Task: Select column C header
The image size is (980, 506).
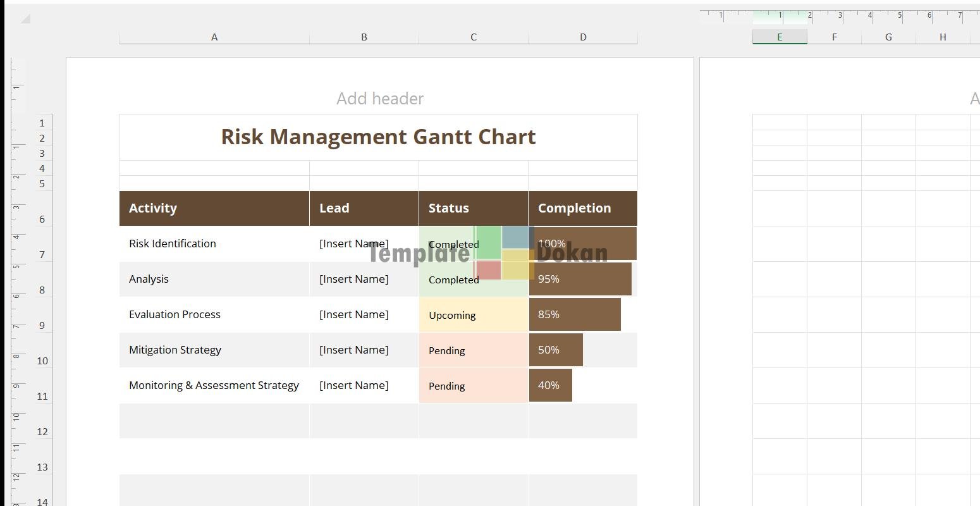Action: 473,37
